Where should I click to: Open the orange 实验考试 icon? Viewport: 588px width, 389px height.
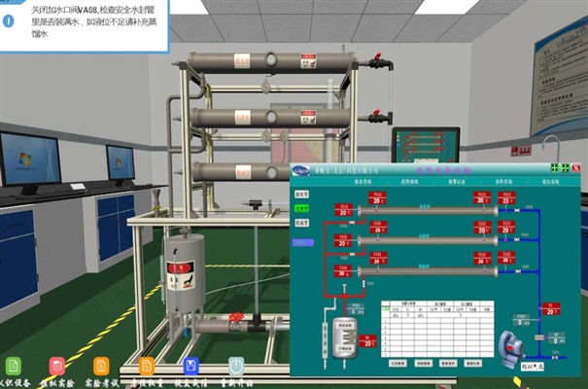[x=101, y=366]
